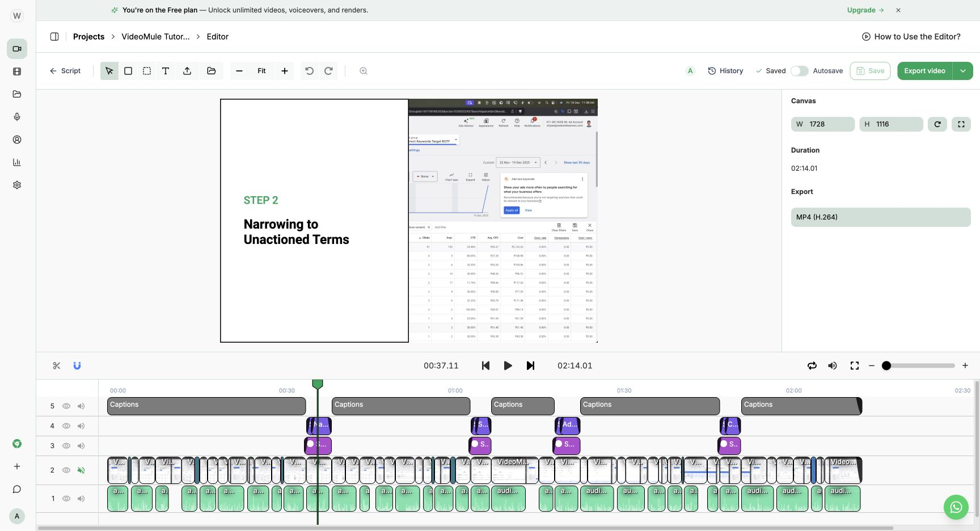The width and height of the screenshot is (980, 531).
Task: Select the rectangle shape tool
Action: 128,71
